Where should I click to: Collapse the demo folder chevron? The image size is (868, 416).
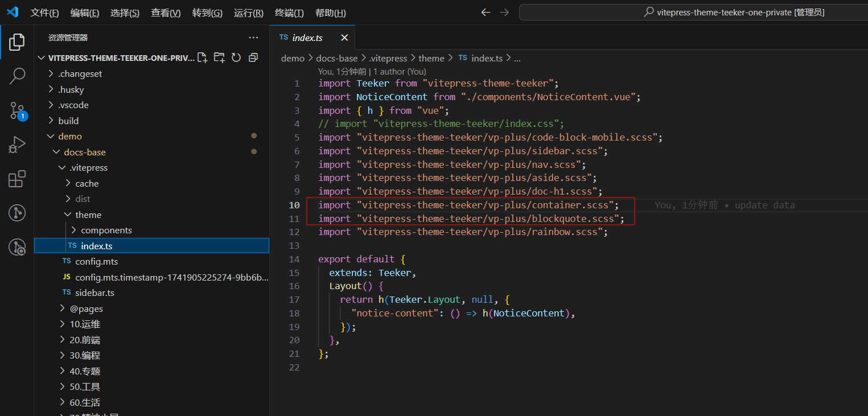pos(51,137)
